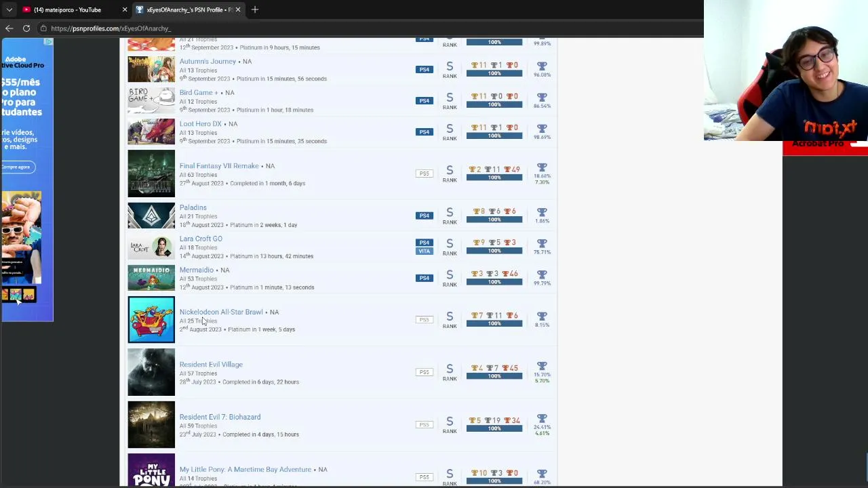Click the Loot Hero DX cover thumbnail

pyautogui.click(x=151, y=131)
